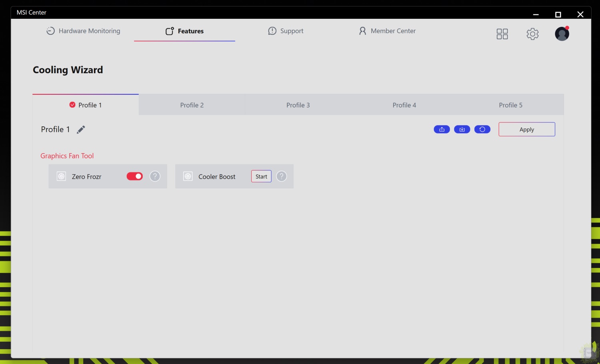
Task: Open the Profile 5 tab
Action: (510, 105)
